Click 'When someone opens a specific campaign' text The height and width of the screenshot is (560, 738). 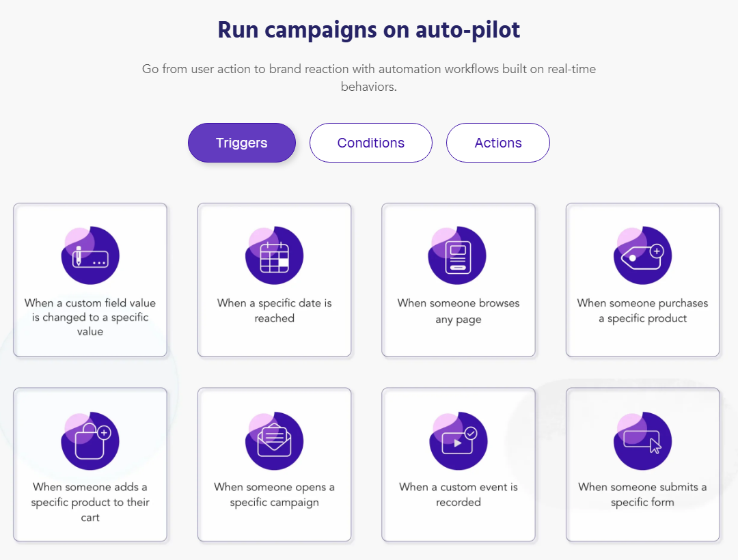pyautogui.click(x=275, y=494)
